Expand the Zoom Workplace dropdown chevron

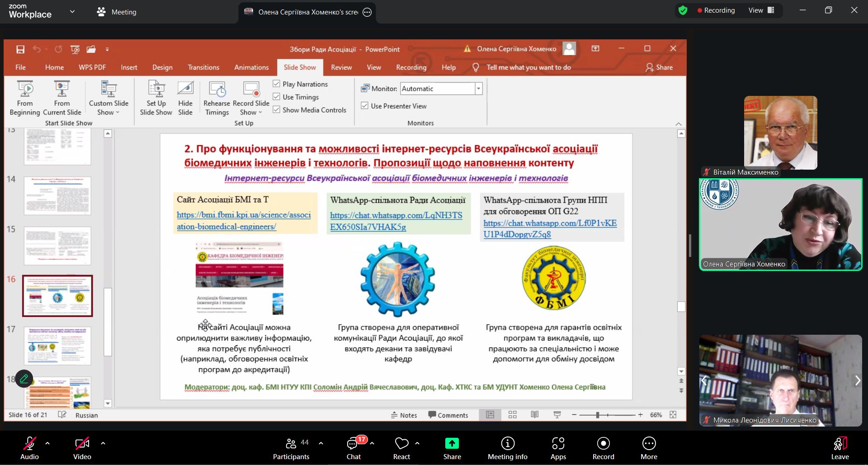pyautogui.click(x=72, y=12)
